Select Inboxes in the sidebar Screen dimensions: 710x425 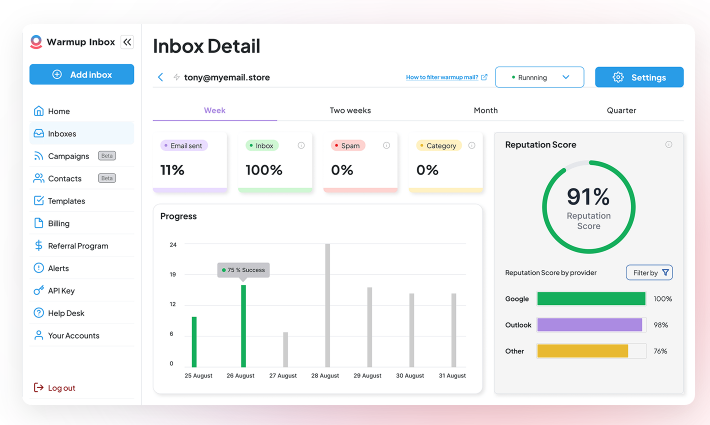click(82, 134)
